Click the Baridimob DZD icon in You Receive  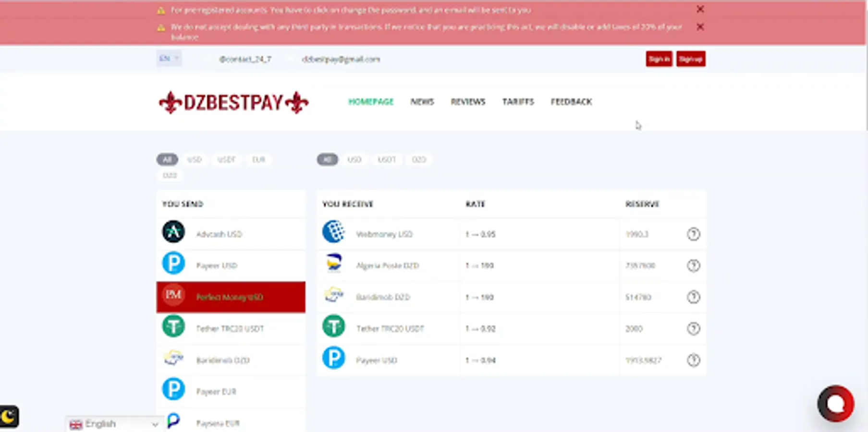click(333, 295)
